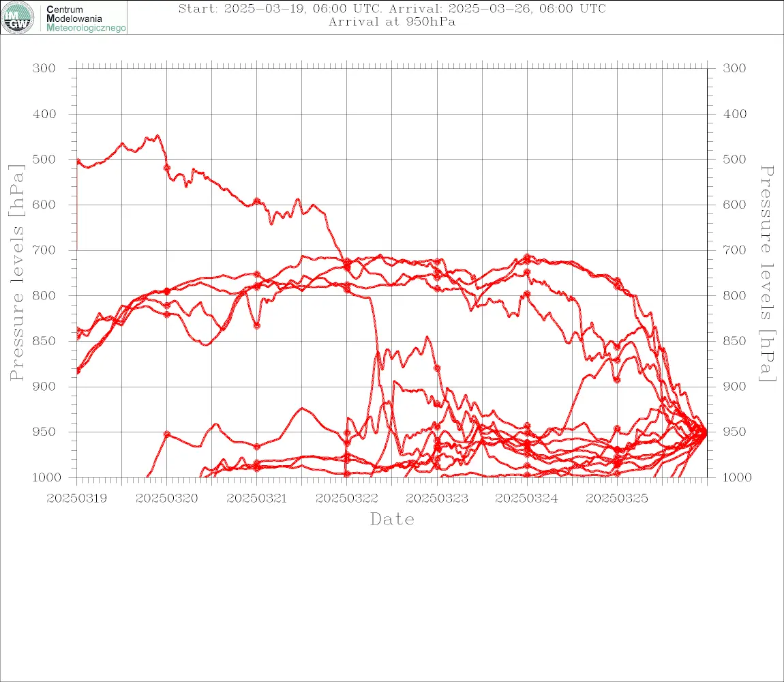Click the left axis 950 label

point(44,432)
